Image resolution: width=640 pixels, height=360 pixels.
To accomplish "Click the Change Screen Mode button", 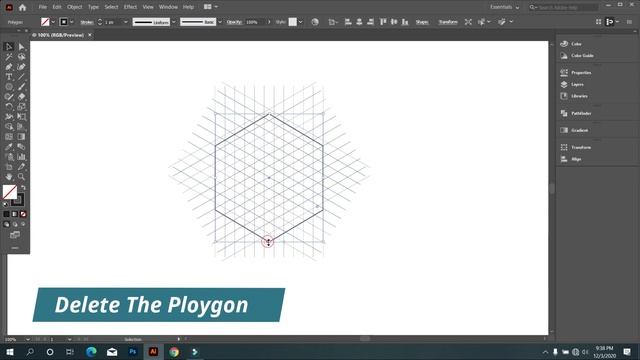I will coord(15,235).
